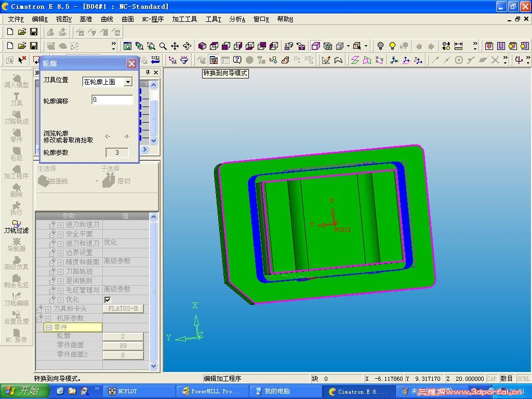Expand the 安全平面 parameter group
This screenshot has height=399, width=532.
pos(60,234)
